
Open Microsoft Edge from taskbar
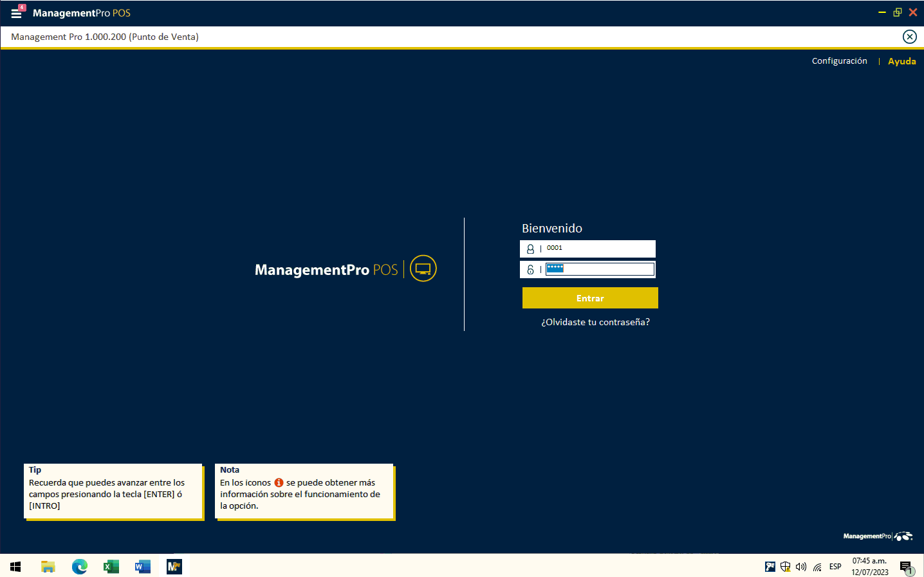pyautogui.click(x=80, y=567)
